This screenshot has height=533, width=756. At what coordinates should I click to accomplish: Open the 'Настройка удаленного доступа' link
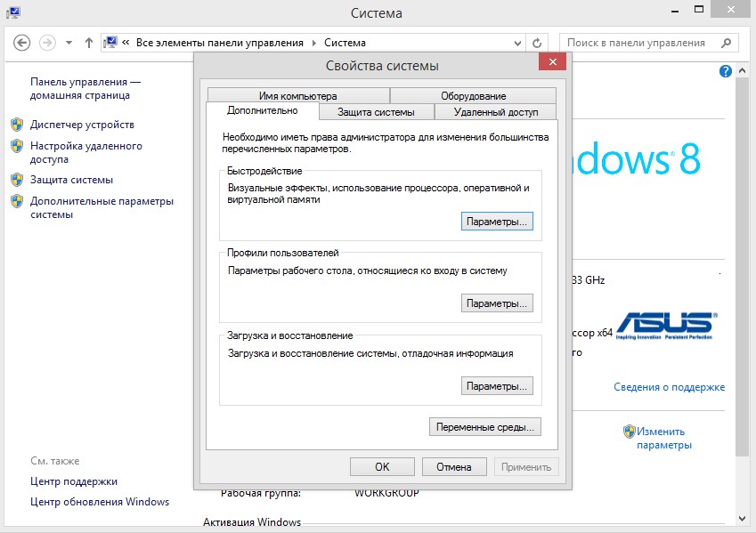tap(85, 152)
